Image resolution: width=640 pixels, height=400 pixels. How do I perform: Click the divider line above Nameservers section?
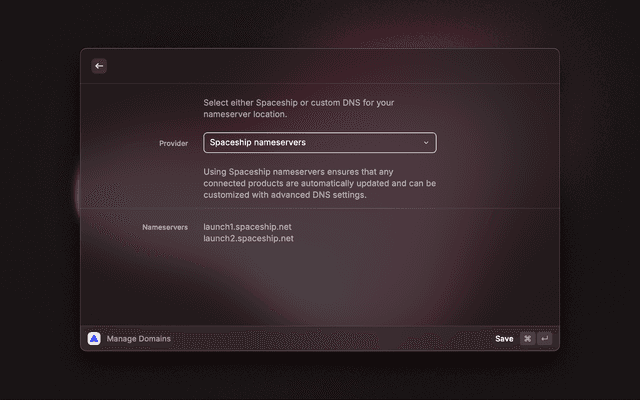[320, 208]
